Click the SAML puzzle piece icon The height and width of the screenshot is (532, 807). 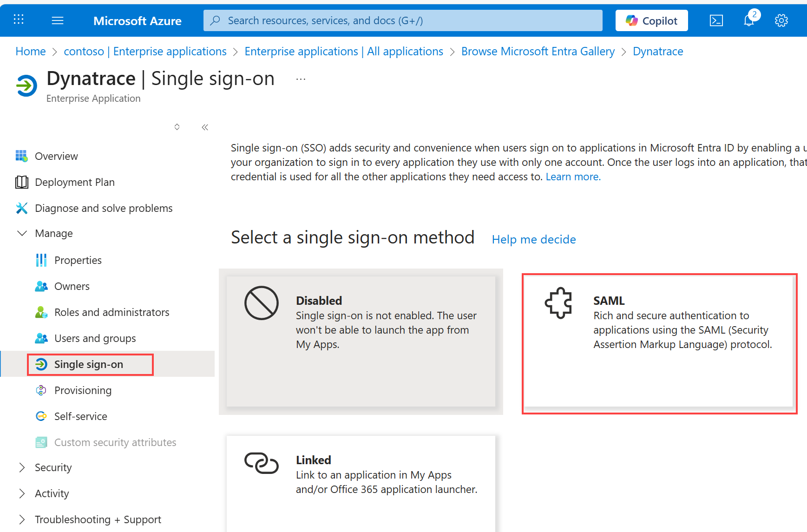pos(558,303)
